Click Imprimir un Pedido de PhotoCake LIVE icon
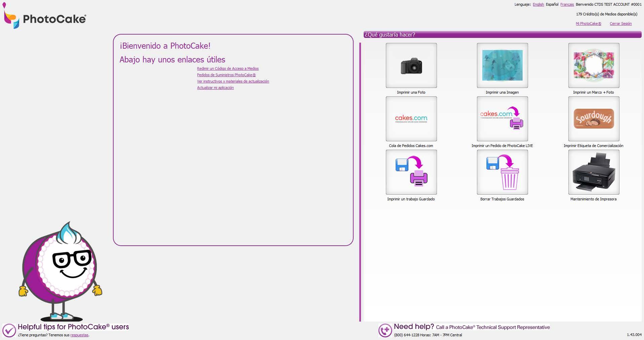The width and height of the screenshot is (644, 340). [502, 119]
